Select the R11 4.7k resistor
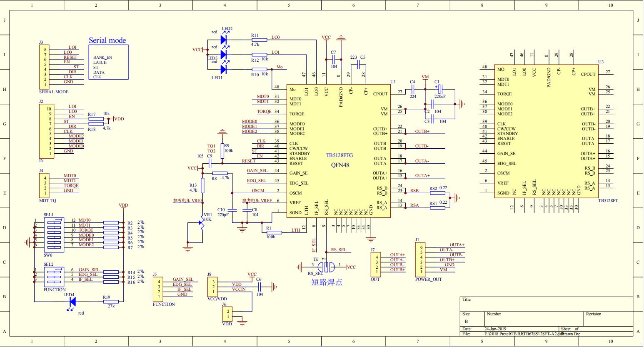 point(259,40)
